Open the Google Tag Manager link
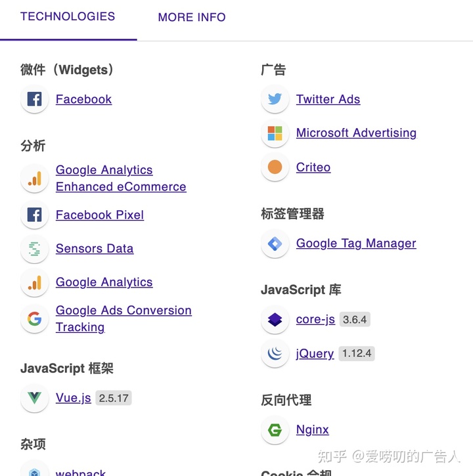 pos(356,244)
